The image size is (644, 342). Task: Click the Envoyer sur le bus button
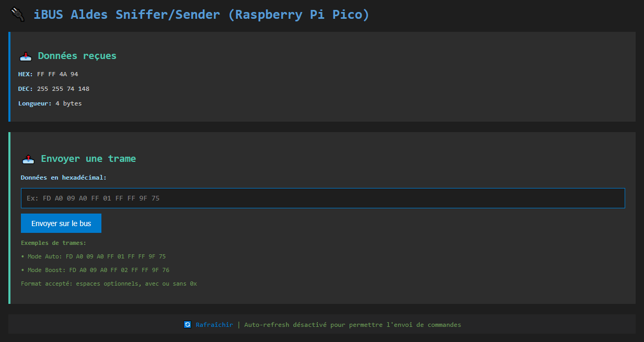[x=61, y=223]
